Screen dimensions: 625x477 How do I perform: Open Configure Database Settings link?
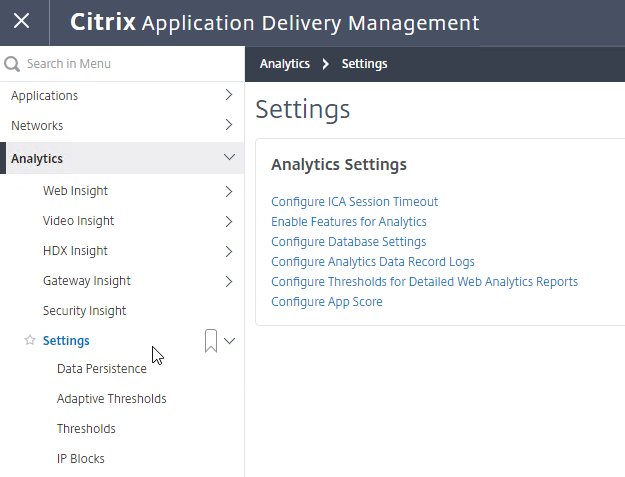348,241
